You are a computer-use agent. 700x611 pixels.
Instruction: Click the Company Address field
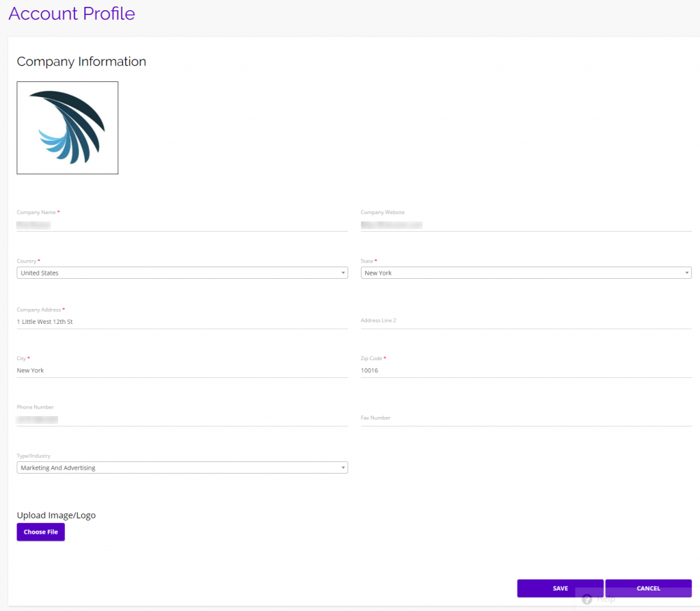coord(182,321)
